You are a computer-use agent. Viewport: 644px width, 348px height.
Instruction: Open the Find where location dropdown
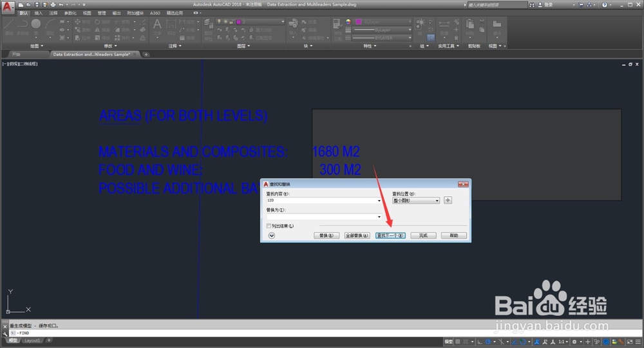coord(416,201)
